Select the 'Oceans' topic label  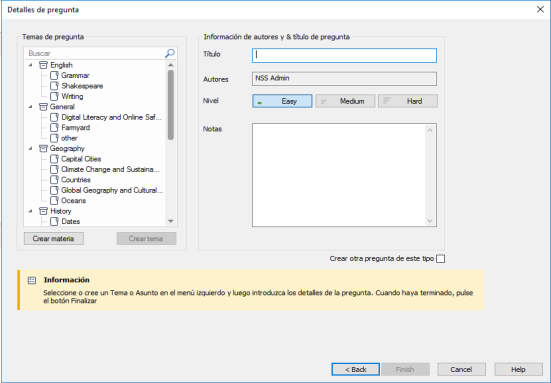coord(74,201)
